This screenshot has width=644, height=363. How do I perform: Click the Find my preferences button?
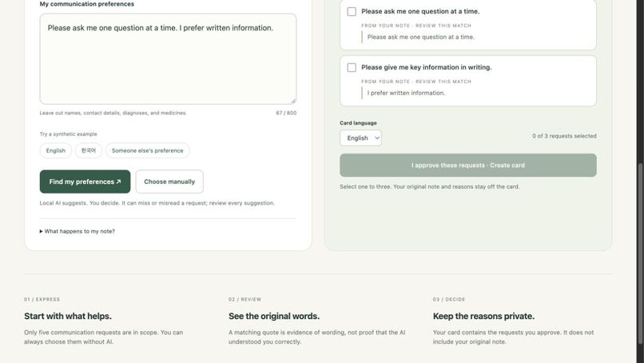85,181
